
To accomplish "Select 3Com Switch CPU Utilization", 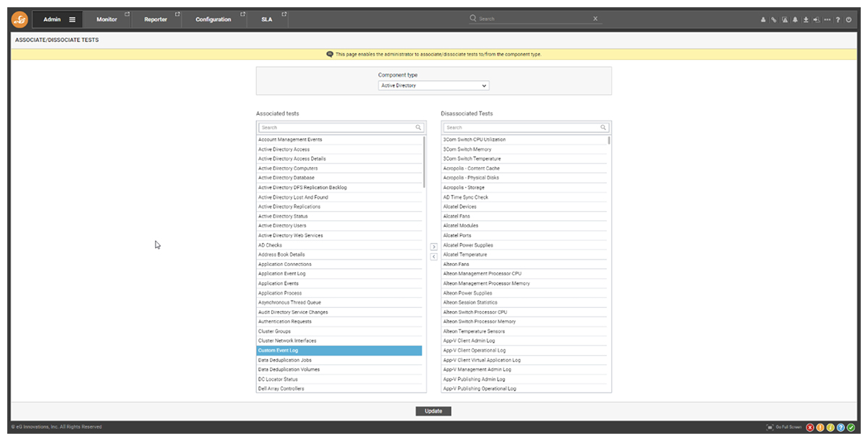I will pos(524,140).
